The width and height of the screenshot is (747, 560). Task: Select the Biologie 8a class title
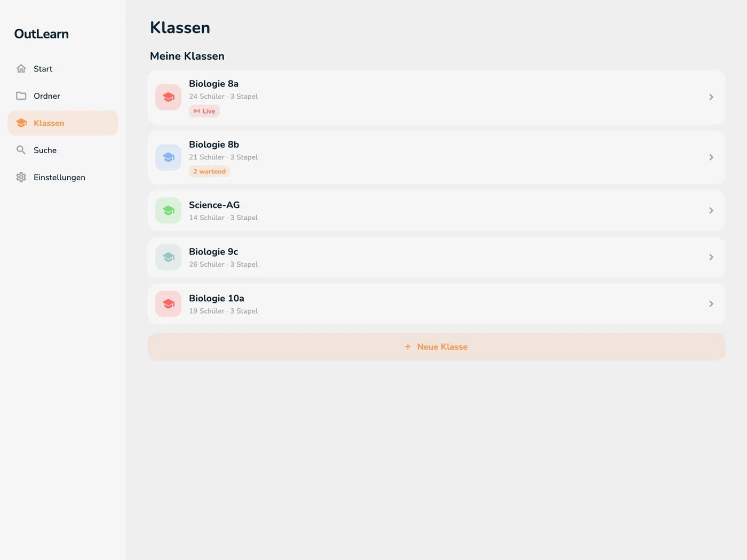[x=213, y=84]
